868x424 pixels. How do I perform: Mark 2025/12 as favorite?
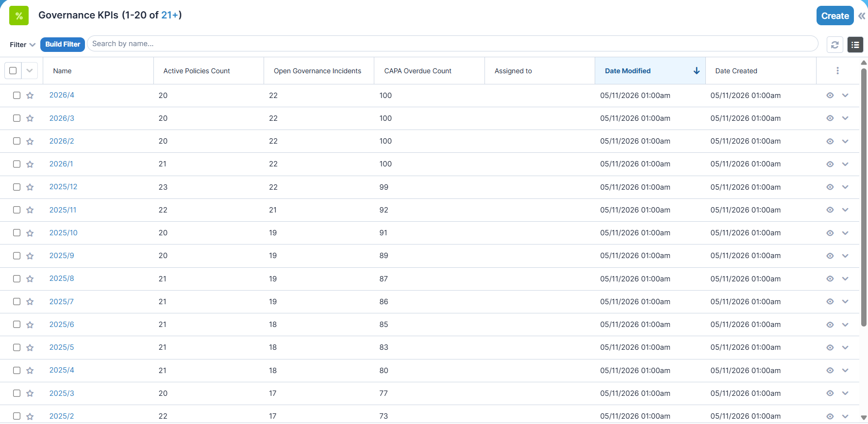tap(30, 187)
